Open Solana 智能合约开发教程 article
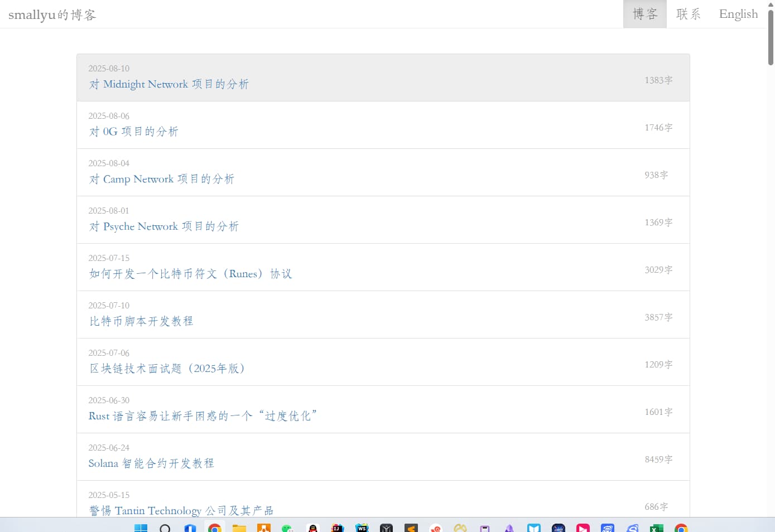Image resolution: width=775 pixels, height=532 pixels. (x=151, y=463)
